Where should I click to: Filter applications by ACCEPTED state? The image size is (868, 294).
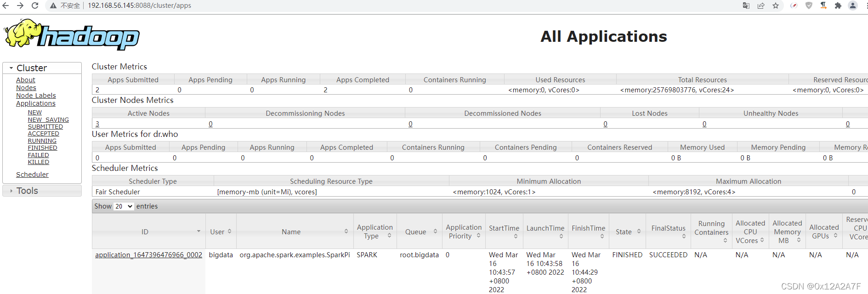(43, 134)
